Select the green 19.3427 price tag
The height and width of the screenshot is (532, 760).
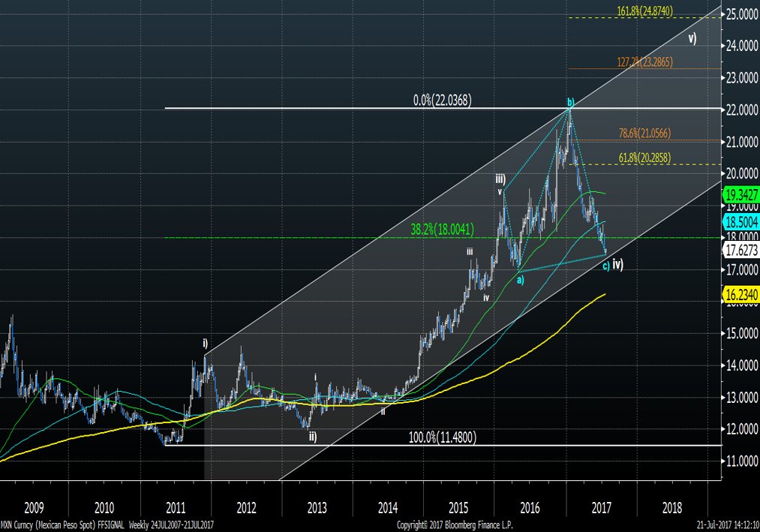(741, 194)
